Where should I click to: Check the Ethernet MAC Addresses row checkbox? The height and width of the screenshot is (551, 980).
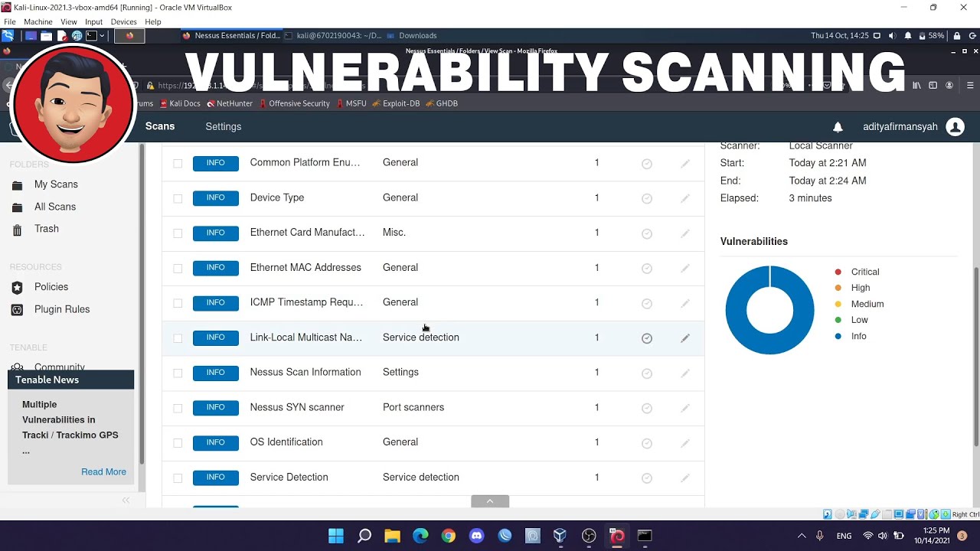[178, 268]
